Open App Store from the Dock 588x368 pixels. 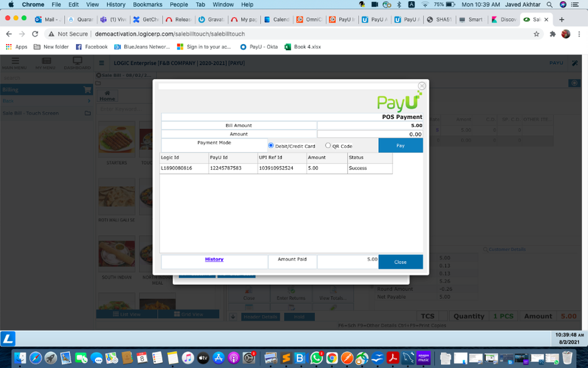point(218,358)
